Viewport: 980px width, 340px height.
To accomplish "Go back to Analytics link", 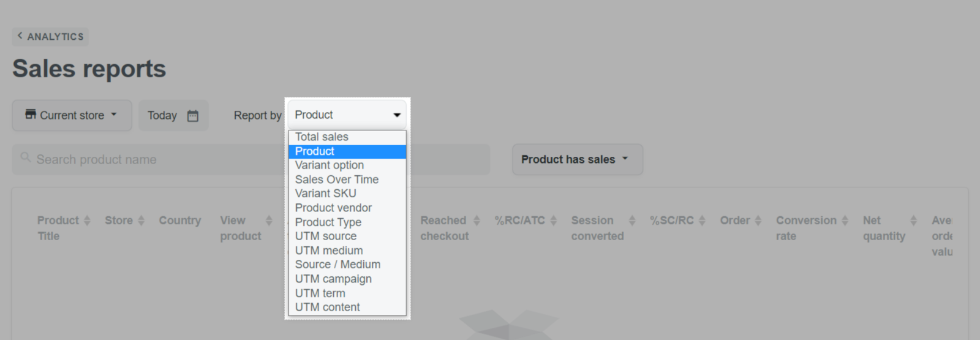I will [50, 37].
